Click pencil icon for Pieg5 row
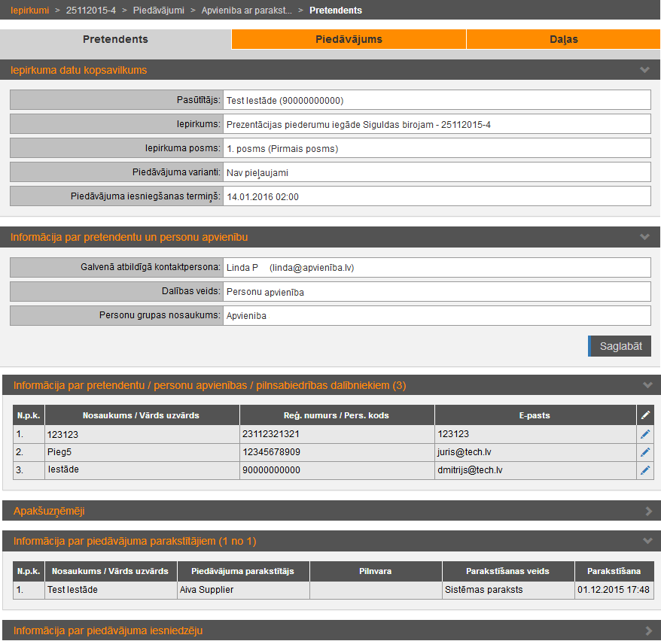This screenshot has height=644, width=661. 644,452
